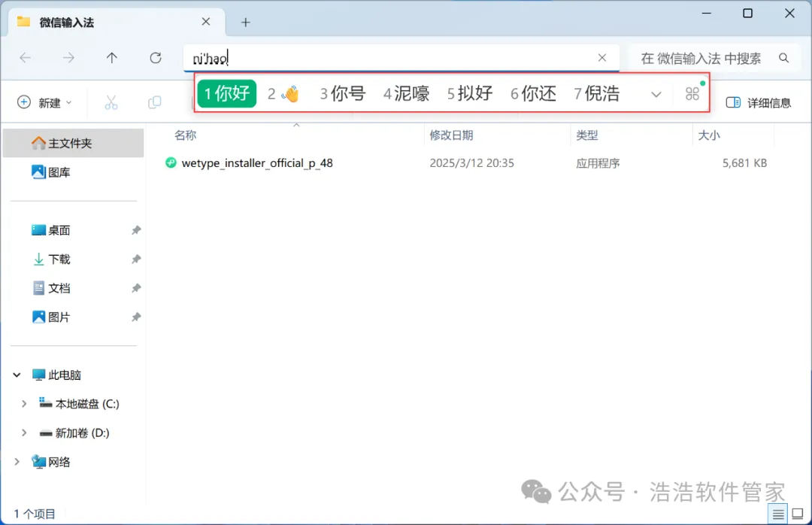This screenshot has height=525, width=812.
Task: Toggle the 详细信息 details pane
Action: pyautogui.click(x=758, y=102)
